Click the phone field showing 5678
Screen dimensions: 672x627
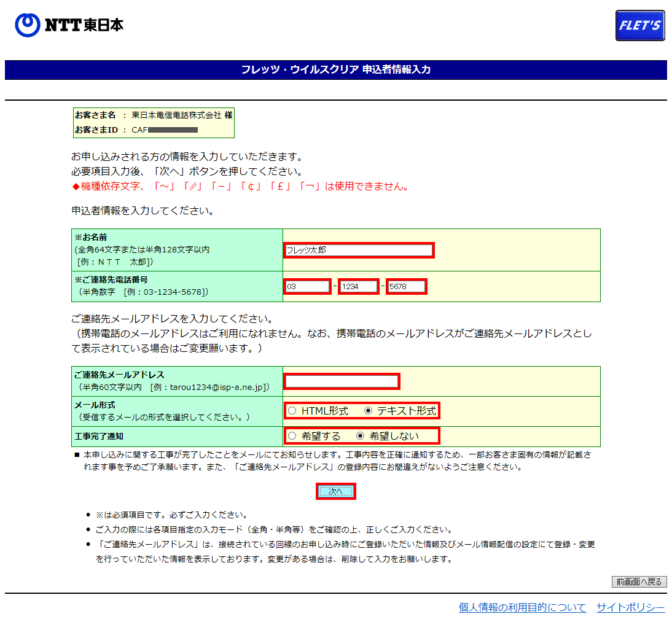tap(406, 287)
